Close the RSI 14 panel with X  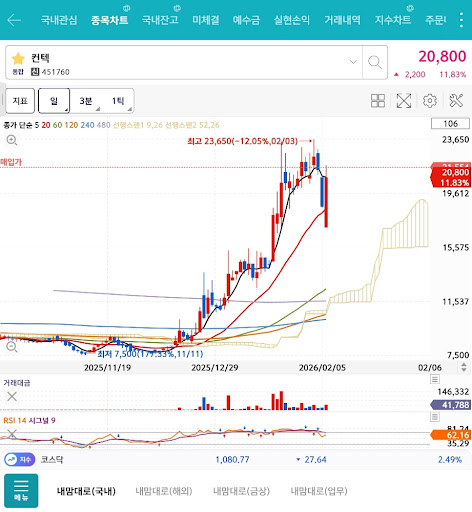(12, 433)
